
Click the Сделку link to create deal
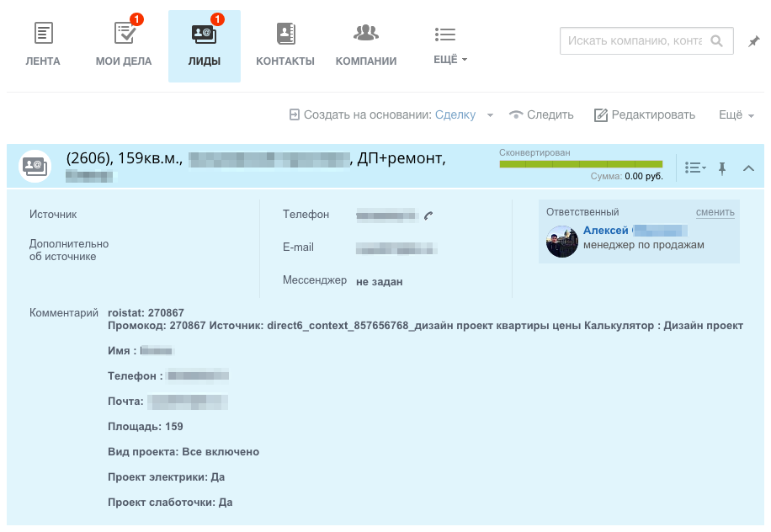pyautogui.click(x=455, y=115)
